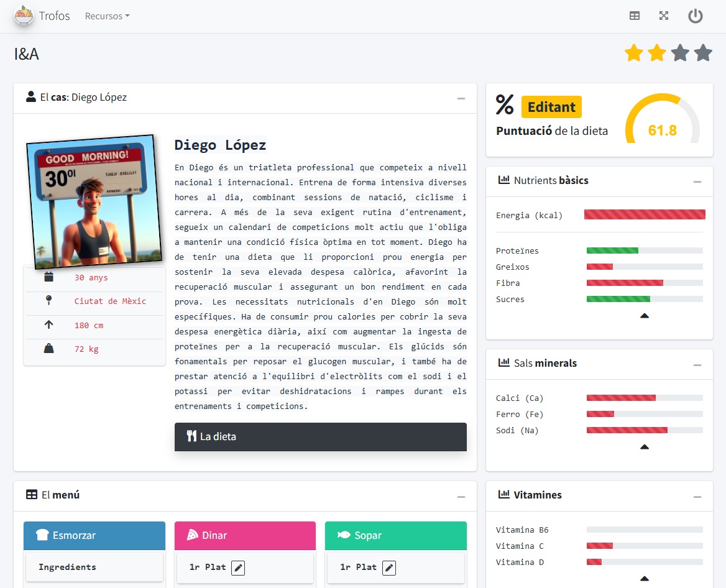The height and width of the screenshot is (588, 726).
Task: Toggle fullscreen with the expand arrows icon
Action: [x=663, y=16]
